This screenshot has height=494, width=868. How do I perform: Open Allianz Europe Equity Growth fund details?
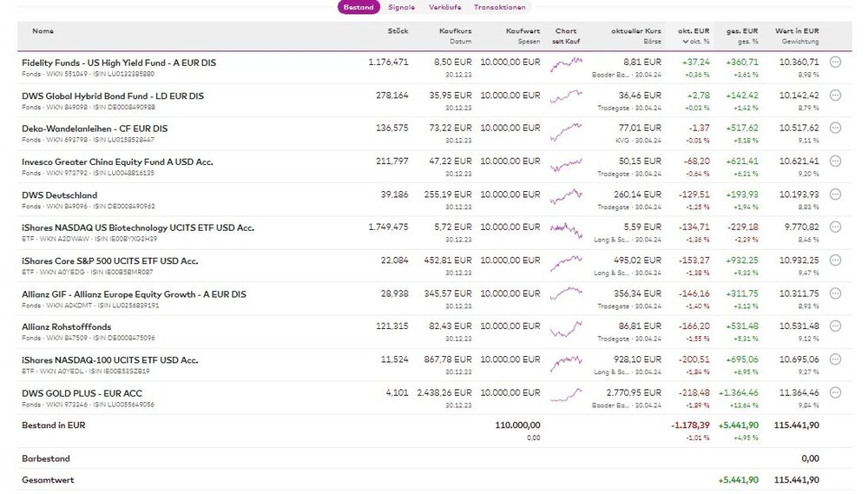coord(134,294)
